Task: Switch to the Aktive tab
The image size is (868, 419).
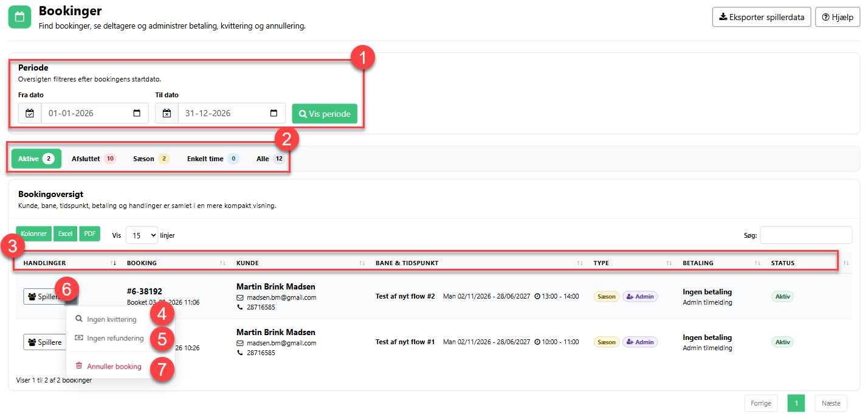Action: tap(36, 159)
